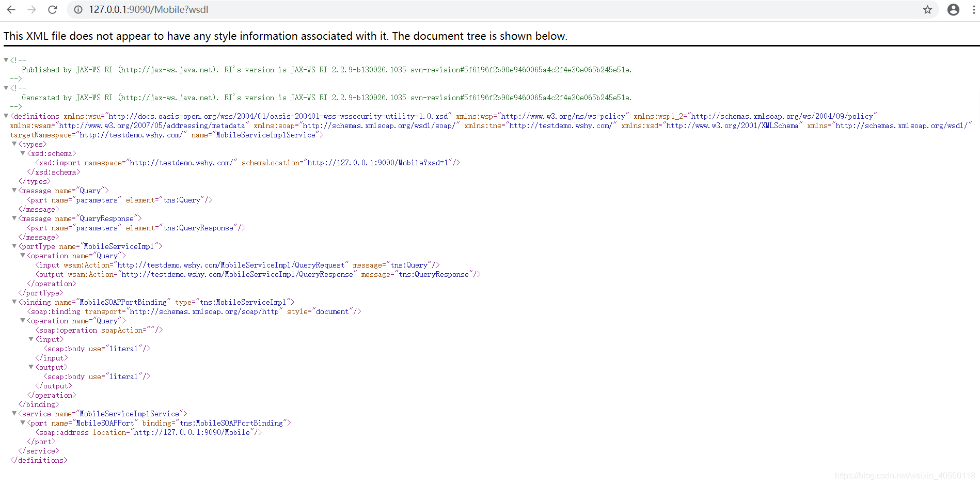Click the soap:operation soapAction line
This screenshot has height=485, width=980.
99,330
